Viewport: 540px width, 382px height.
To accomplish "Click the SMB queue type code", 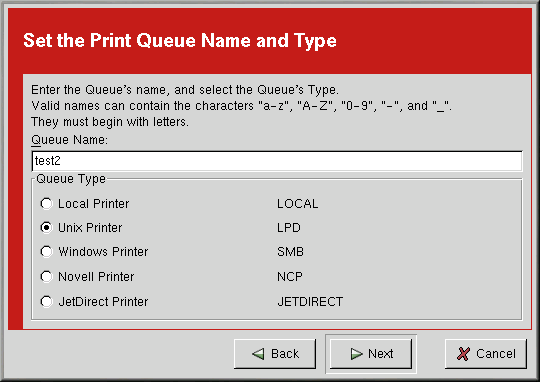I will point(290,252).
